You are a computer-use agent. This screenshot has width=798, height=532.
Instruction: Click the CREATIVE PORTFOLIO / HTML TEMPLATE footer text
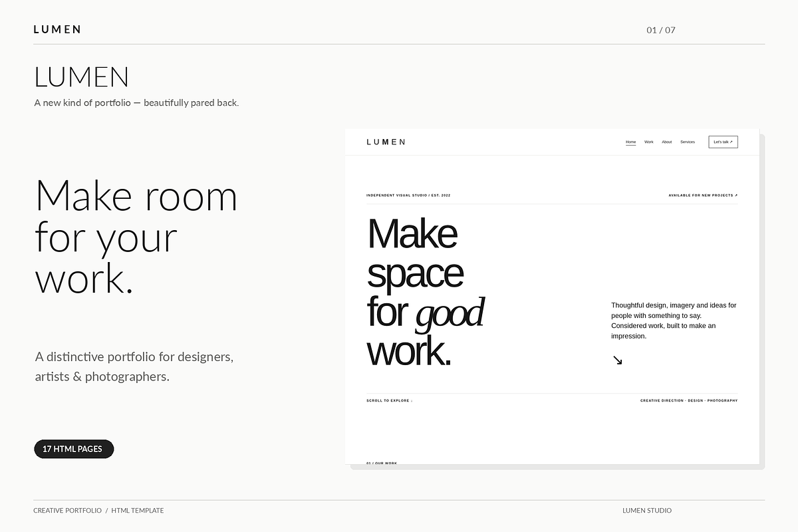(x=98, y=511)
